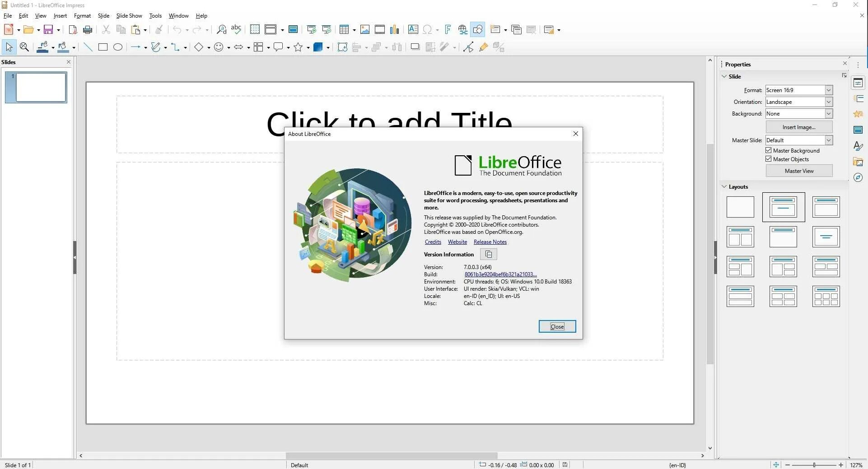This screenshot has width=868, height=469.
Task: Close the Slides panel
Action: pos(69,62)
